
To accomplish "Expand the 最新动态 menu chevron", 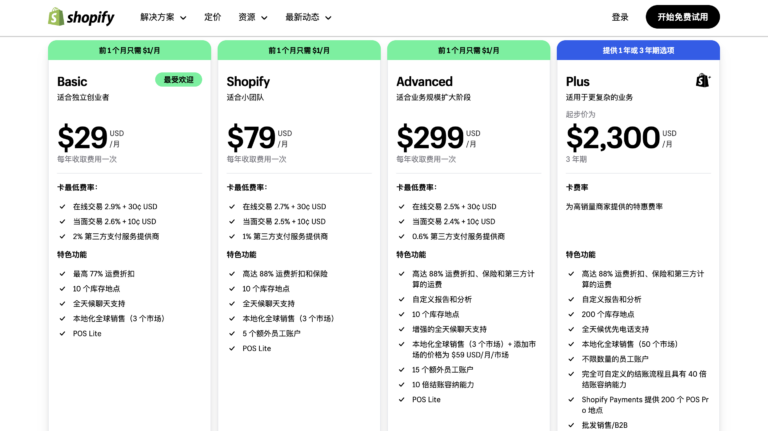I will [x=328, y=18].
